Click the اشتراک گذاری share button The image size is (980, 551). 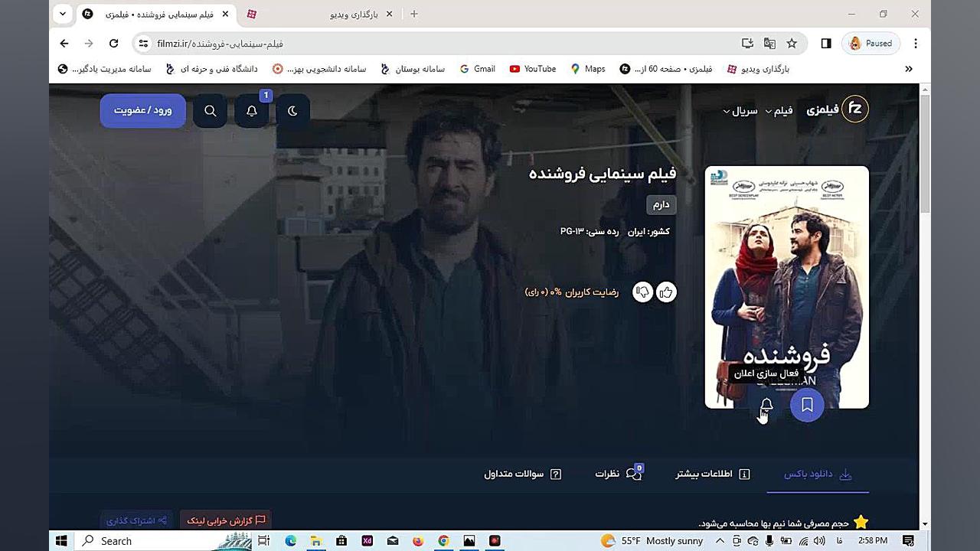[x=136, y=520]
